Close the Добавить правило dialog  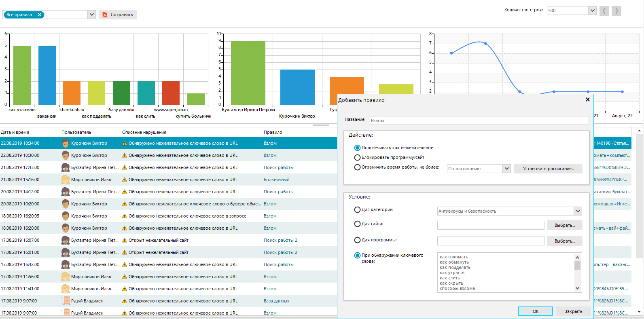[x=588, y=99]
